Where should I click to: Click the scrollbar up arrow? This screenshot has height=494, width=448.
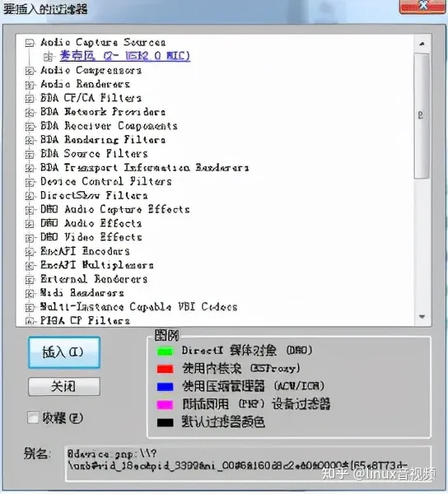[422, 44]
